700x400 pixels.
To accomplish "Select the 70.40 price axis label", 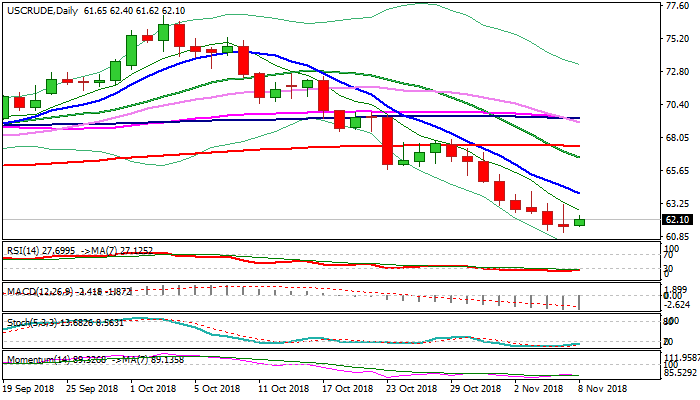I will pyautogui.click(x=677, y=105).
